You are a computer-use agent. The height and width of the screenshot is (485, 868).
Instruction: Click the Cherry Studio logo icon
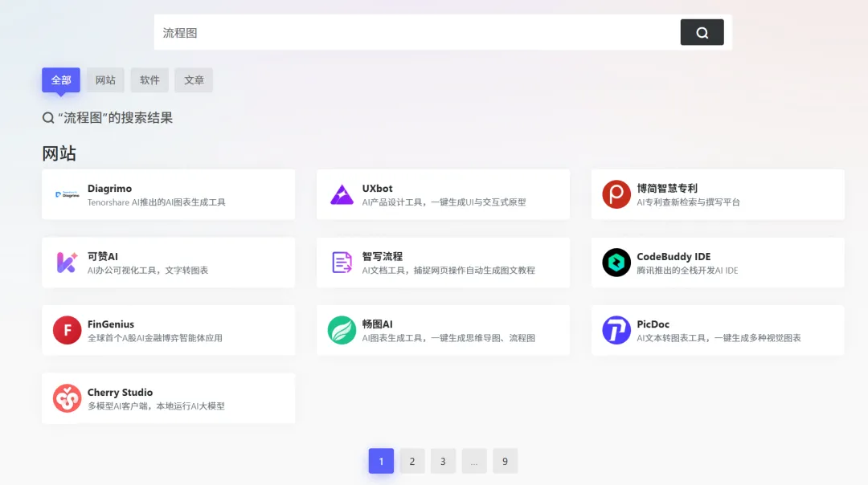click(67, 398)
